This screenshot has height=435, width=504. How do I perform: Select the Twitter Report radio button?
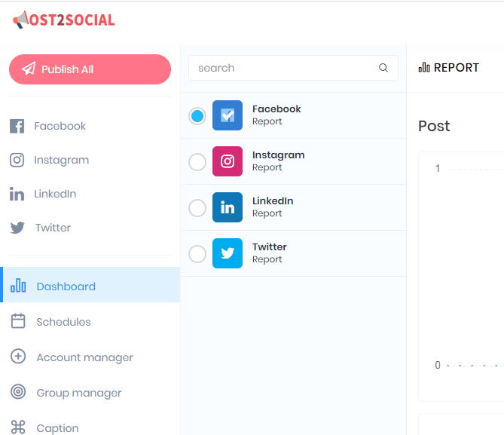(197, 254)
